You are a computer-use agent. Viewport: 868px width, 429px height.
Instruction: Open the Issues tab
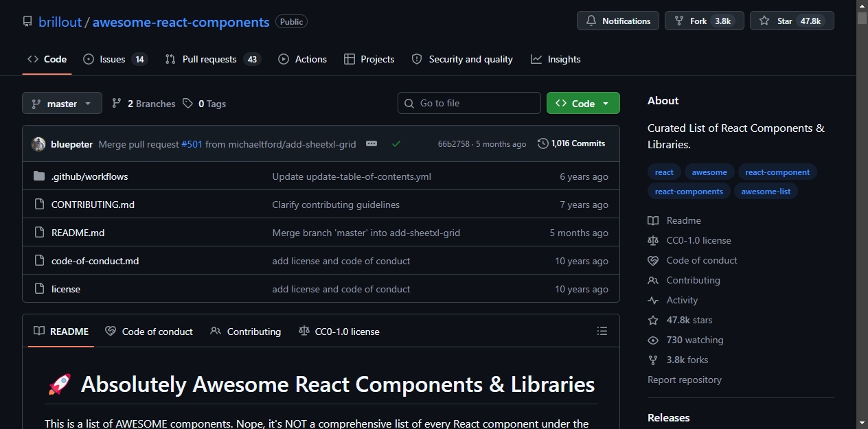[115, 59]
